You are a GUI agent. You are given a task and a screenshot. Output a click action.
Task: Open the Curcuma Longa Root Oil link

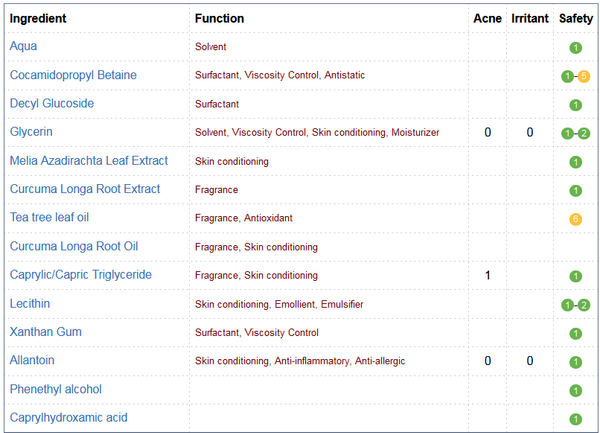point(74,246)
